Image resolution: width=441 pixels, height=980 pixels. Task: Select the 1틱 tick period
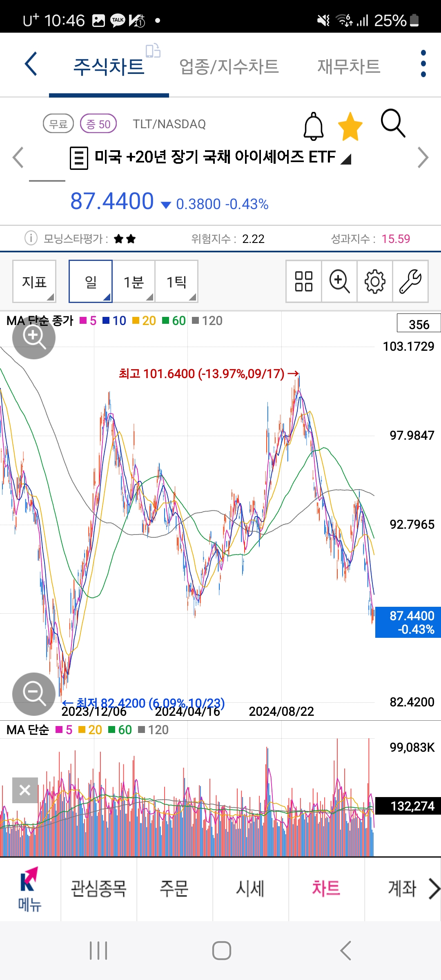click(x=176, y=281)
